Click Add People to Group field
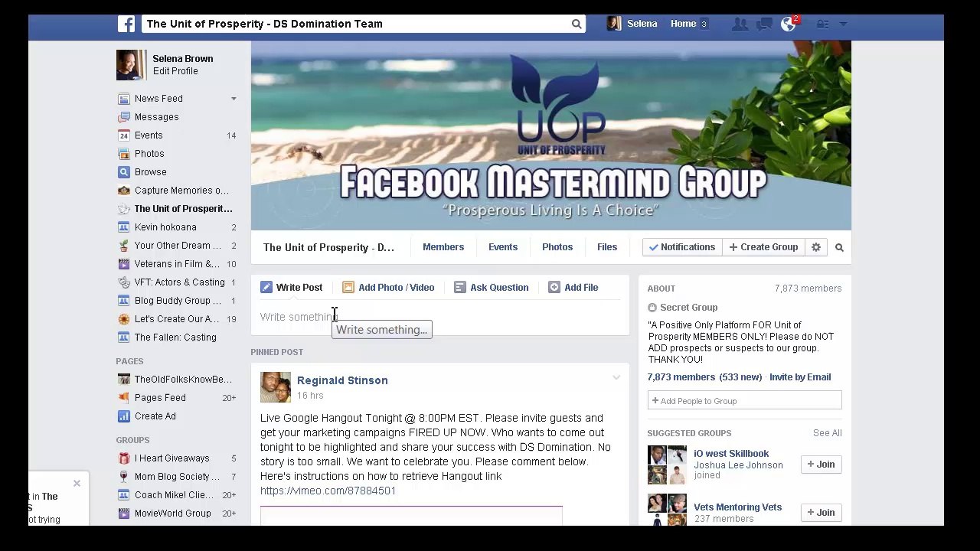 tap(744, 401)
